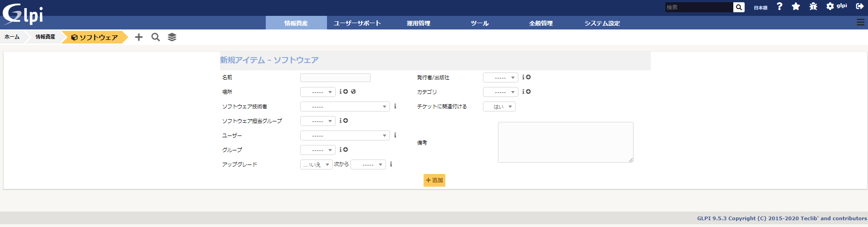Click the search magnifier icon in breadcrumb bar
The height and width of the screenshot is (227, 868).
coord(156,37)
